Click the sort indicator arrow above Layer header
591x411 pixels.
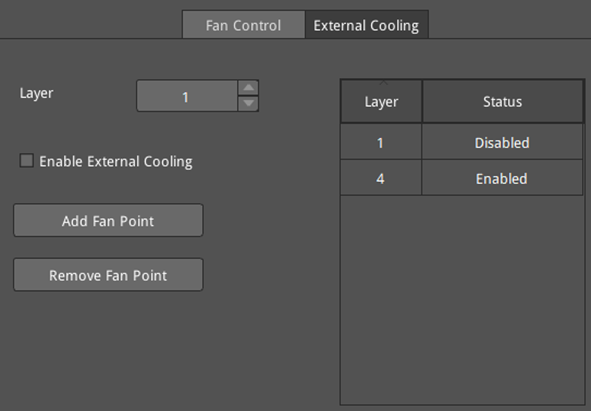[x=383, y=82]
